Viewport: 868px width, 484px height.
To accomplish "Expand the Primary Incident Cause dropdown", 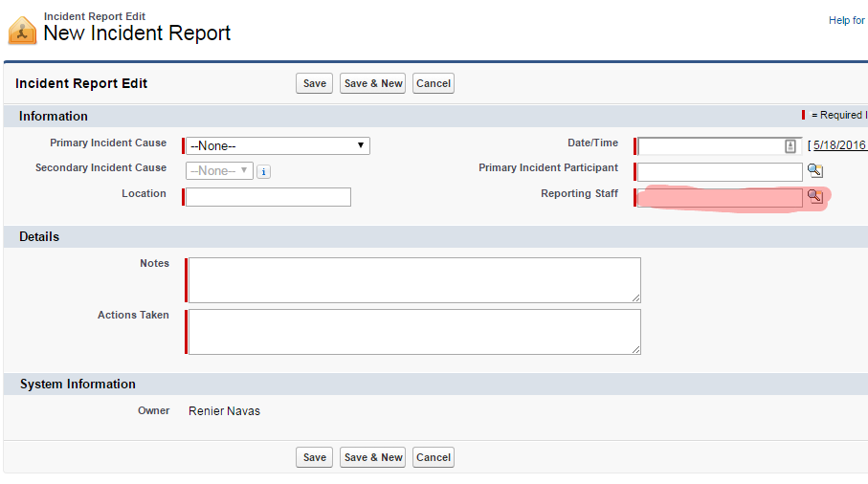I will click(278, 145).
